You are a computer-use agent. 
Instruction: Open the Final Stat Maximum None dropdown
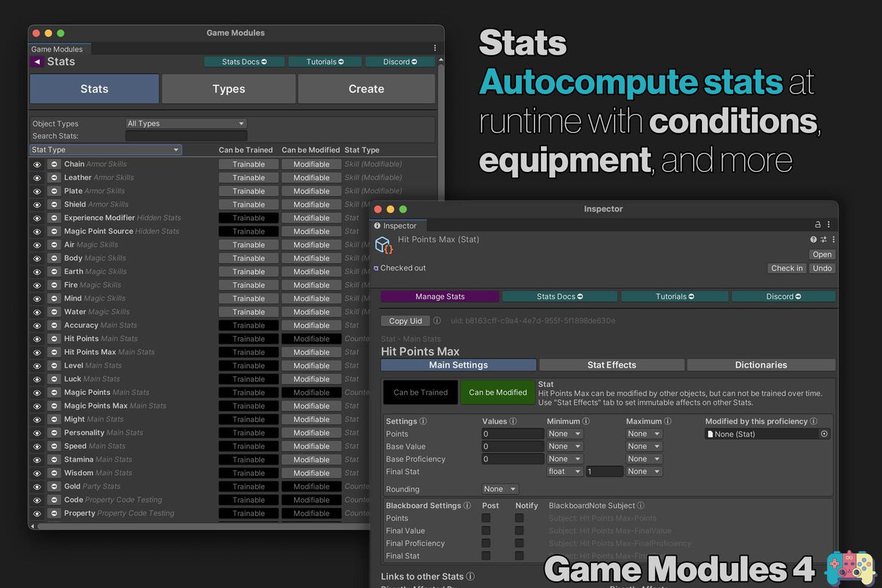(x=645, y=471)
